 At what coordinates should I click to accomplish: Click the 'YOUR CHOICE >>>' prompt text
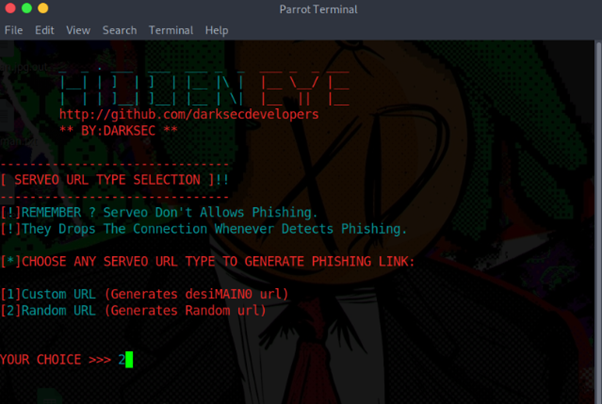56,359
